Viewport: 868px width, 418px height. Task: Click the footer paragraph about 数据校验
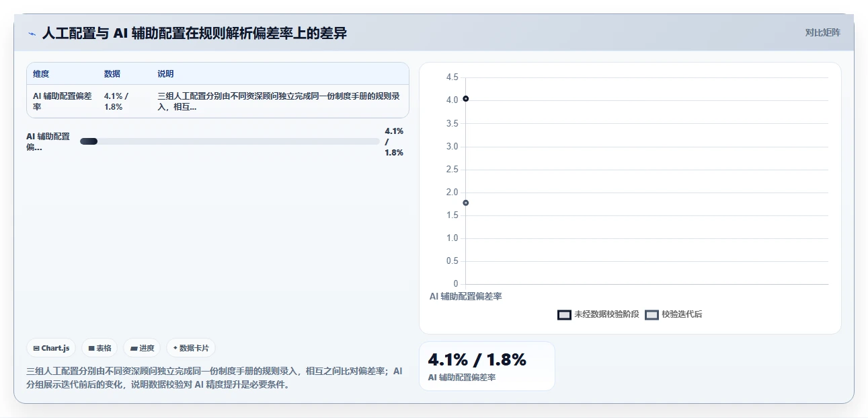click(x=214, y=378)
